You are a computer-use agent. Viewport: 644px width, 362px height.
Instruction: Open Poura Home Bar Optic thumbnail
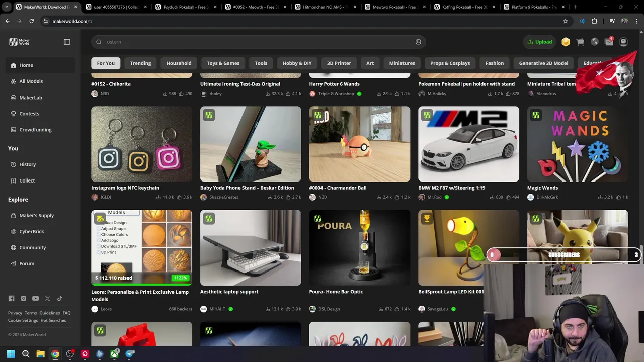359,247
